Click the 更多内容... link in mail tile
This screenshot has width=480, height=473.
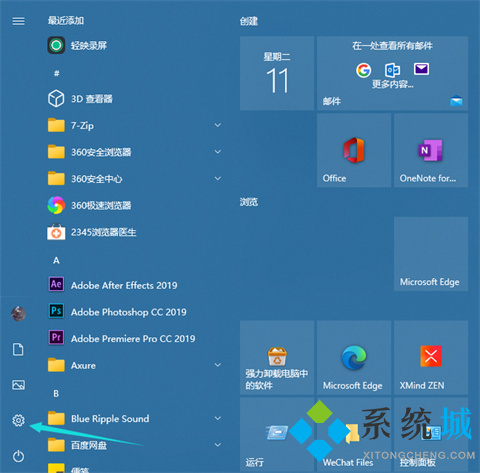[x=393, y=84]
